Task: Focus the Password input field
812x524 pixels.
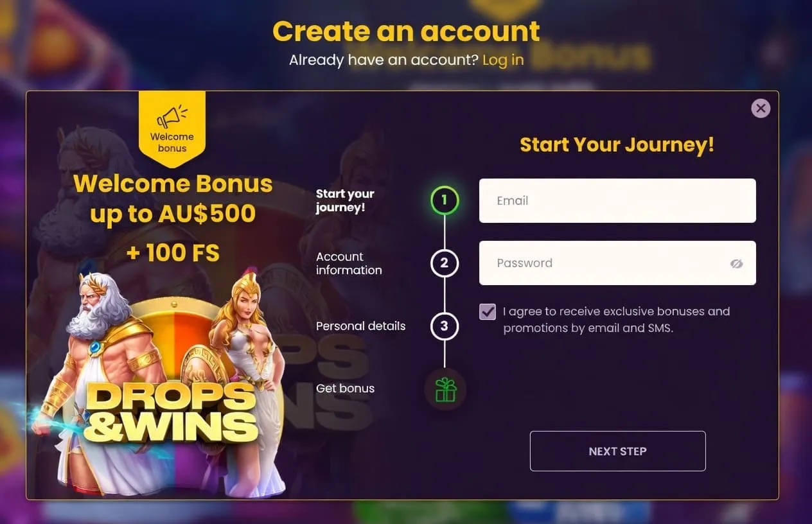Action: (617, 263)
